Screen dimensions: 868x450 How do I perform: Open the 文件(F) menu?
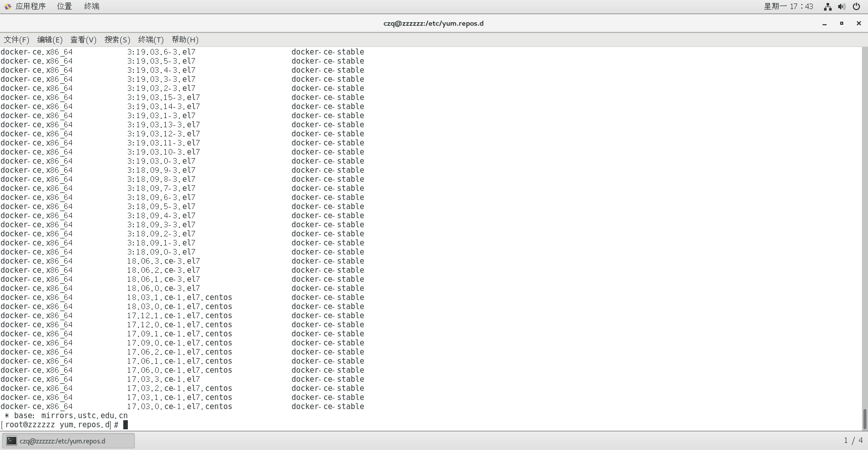(x=17, y=39)
